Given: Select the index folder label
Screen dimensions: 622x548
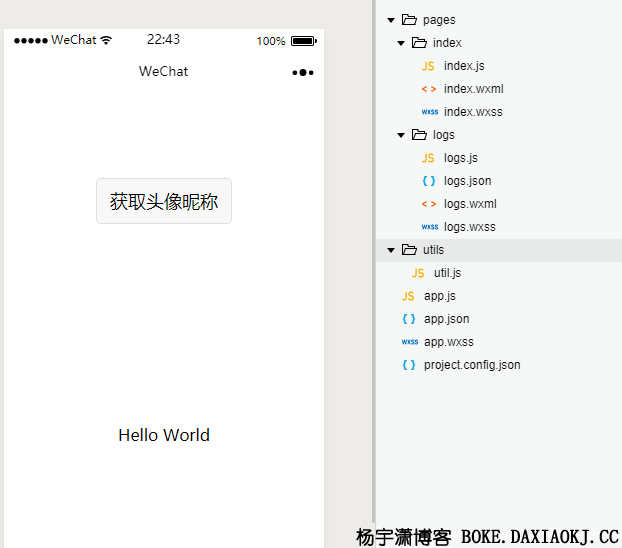Looking at the screenshot, I should pos(447,43).
